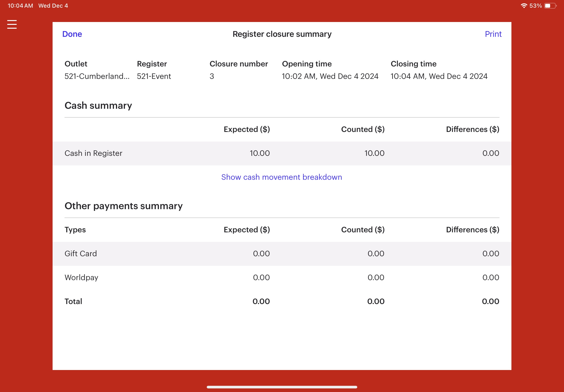
Task: Tap Cash summary Differences ($) column header
Action: tap(472, 130)
